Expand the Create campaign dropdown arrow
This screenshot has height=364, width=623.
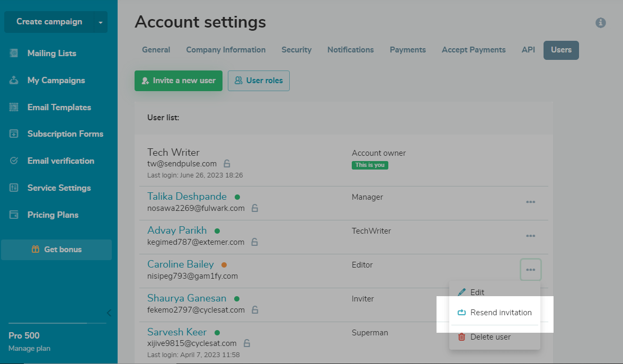point(100,22)
